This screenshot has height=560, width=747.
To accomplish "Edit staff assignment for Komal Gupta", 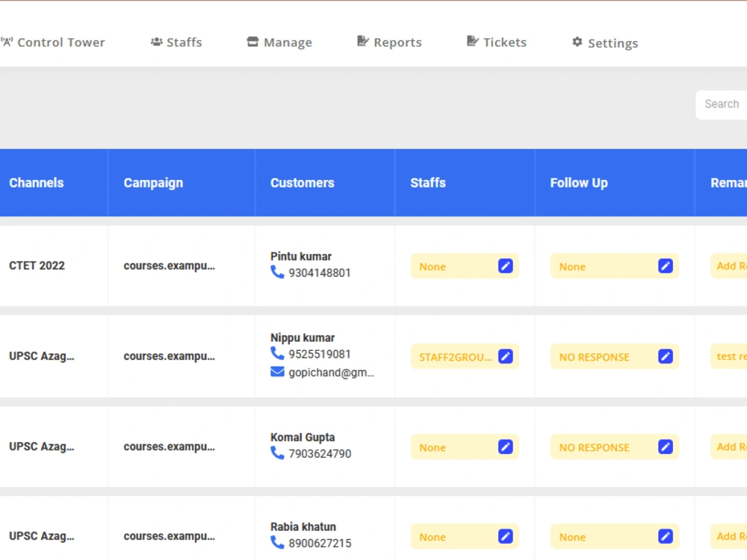I will coord(506,447).
